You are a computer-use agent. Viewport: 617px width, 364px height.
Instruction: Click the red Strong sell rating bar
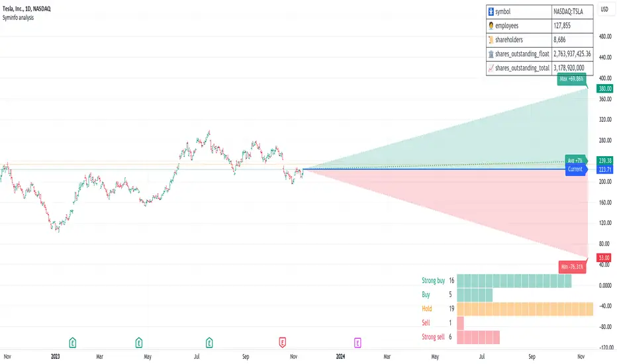pyautogui.click(x=478, y=337)
